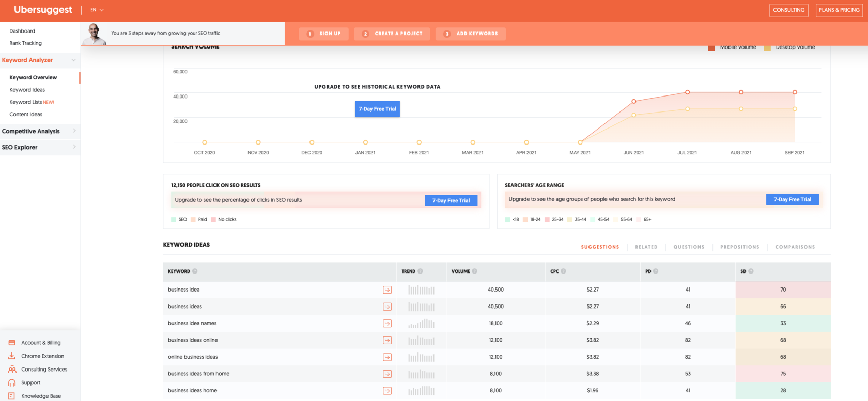The width and height of the screenshot is (868, 401).
Task: Click the No clicks legend swatch
Action: tap(213, 220)
